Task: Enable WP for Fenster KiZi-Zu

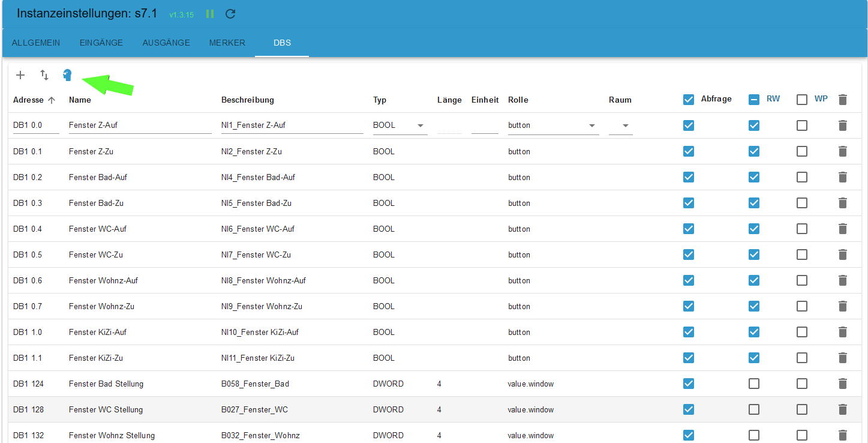Action: pos(802,358)
